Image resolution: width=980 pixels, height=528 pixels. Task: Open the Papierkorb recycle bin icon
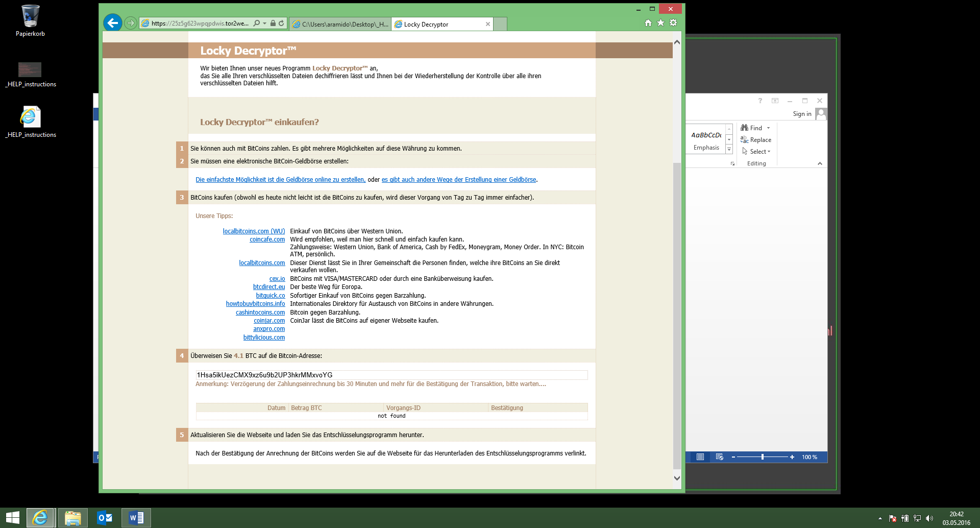(x=30, y=21)
